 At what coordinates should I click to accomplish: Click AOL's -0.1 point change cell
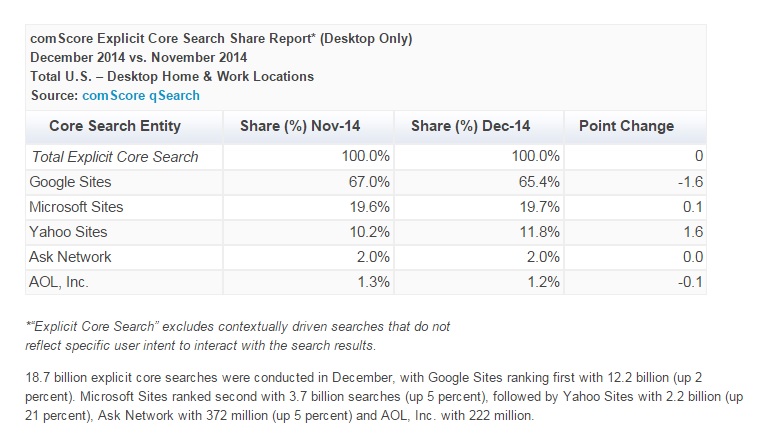pyautogui.click(x=689, y=282)
